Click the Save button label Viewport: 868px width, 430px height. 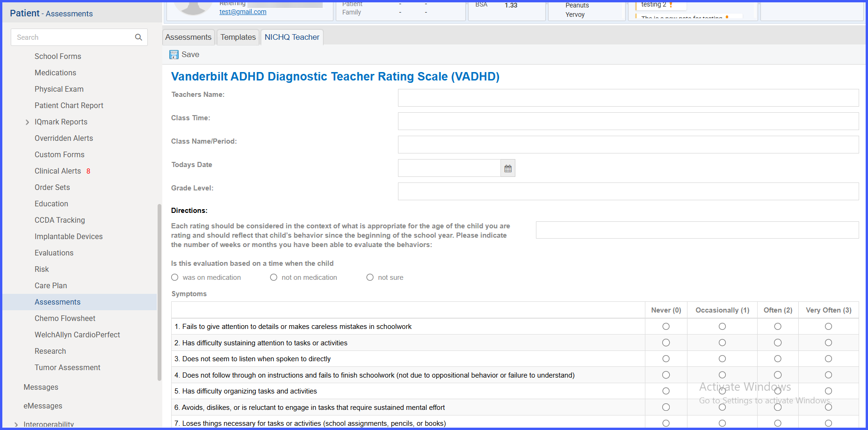(190, 55)
